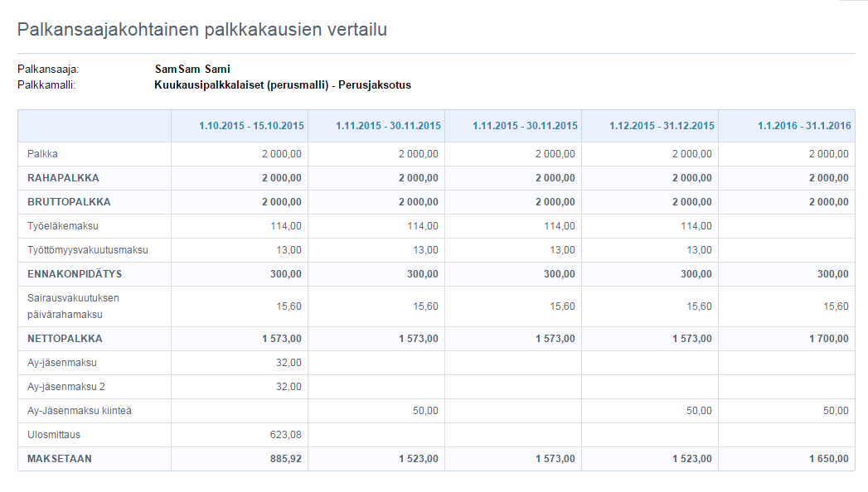868x492 pixels.
Task: Click the Palkka row label
Action: [x=43, y=154]
